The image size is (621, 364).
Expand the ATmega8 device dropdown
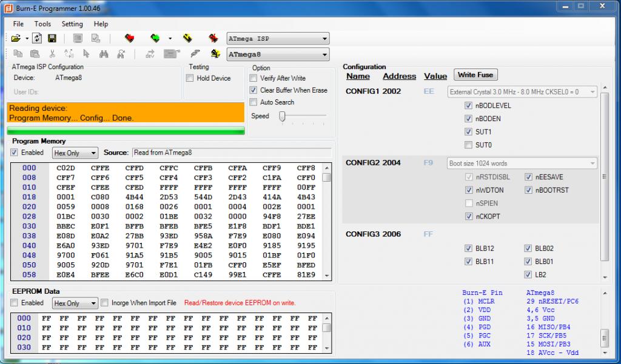pos(278,55)
